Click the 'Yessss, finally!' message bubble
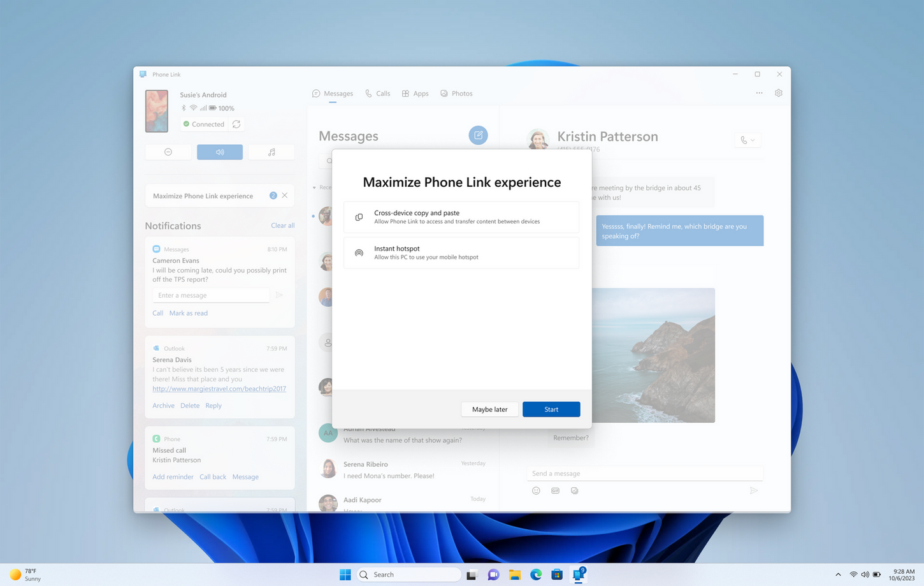This screenshot has height=586, width=924. tap(679, 231)
